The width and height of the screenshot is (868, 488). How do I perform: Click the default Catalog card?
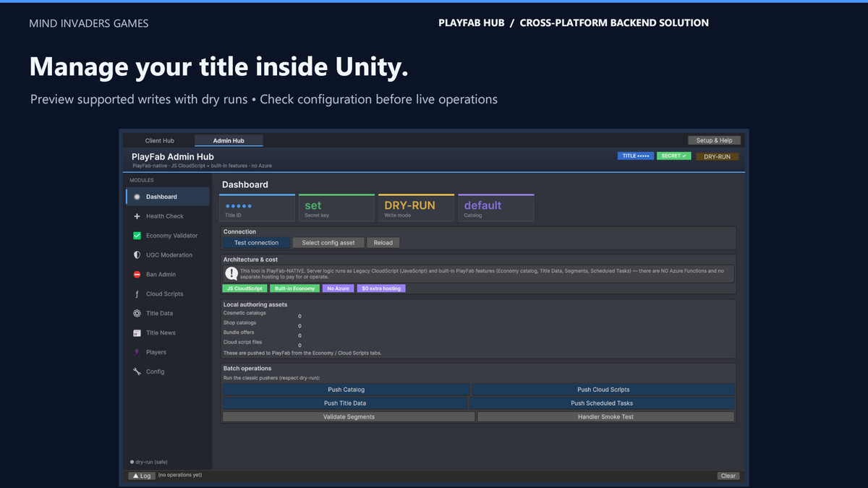(495, 207)
